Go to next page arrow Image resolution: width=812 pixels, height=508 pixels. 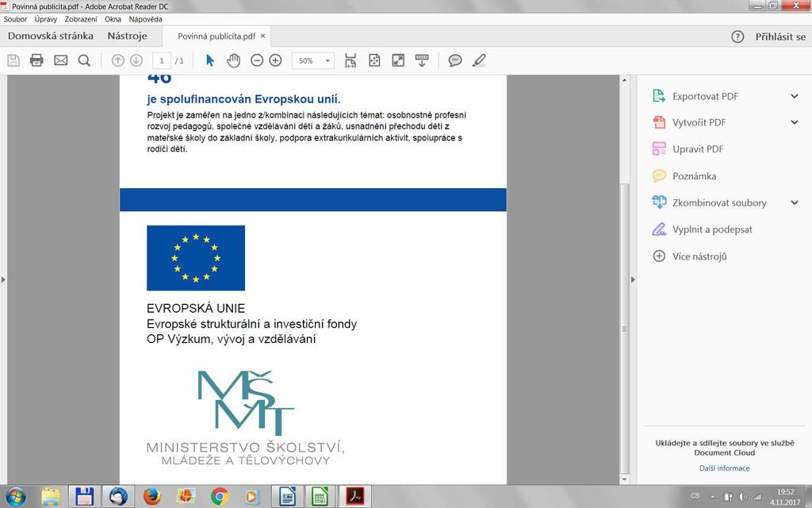click(x=136, y=60)
